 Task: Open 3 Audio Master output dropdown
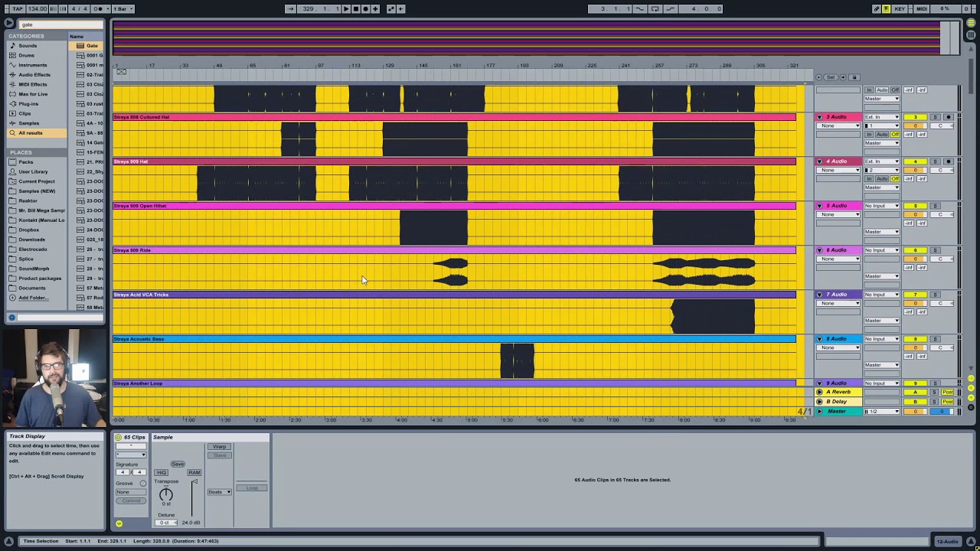pyautogui.click(x=882, y=143)
